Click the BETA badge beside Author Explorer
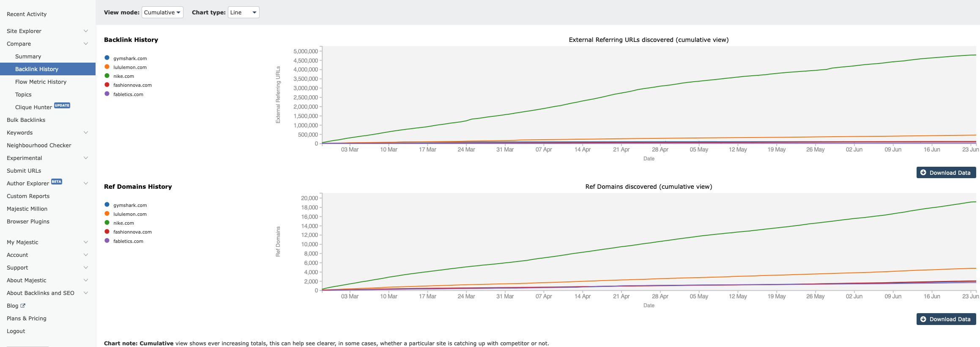This screenshot has height=347, width=980. (x=57, y=182)
